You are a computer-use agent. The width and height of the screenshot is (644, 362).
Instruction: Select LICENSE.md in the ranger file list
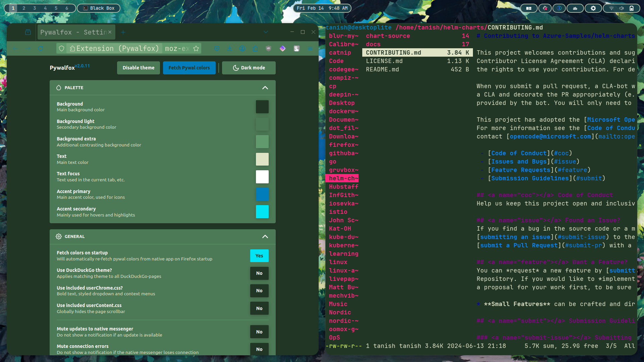385,61
